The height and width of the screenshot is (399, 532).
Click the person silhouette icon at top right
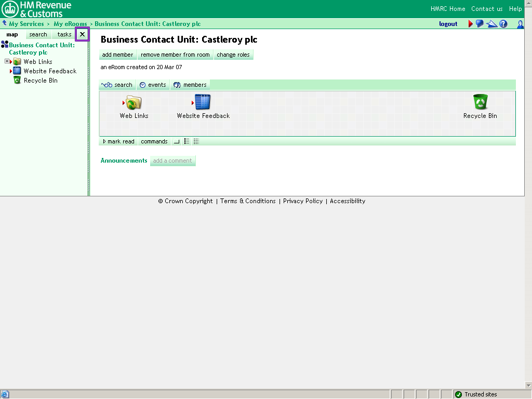520,24
